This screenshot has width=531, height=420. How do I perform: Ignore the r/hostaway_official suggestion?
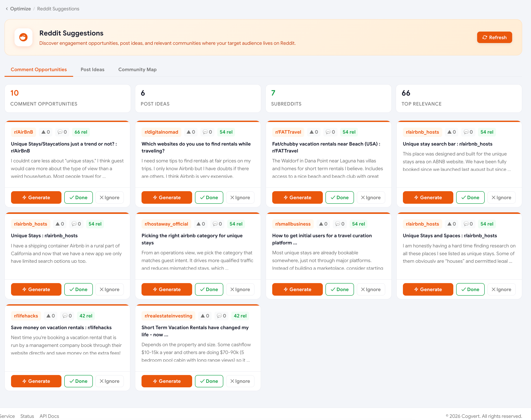pos(240,289)
